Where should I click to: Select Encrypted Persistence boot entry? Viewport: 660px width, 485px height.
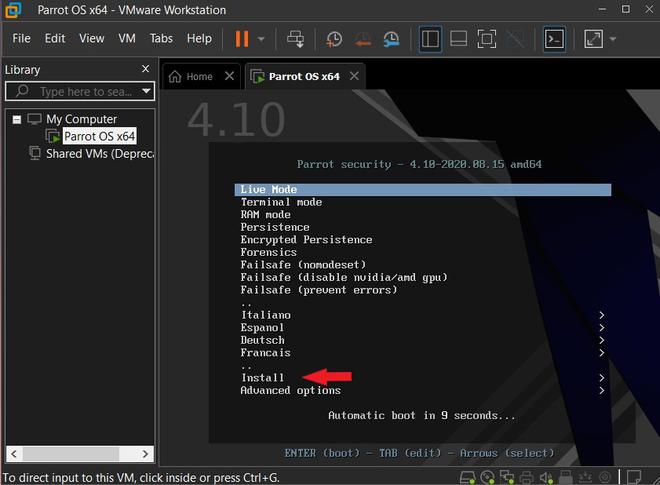coord(306,240)
